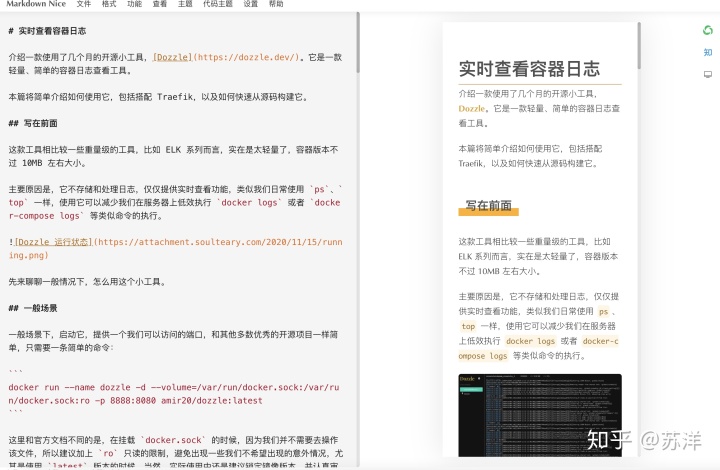Click the 'ps' inline code in preview
The width and height of the screenshot is (720, 470).
603,312
